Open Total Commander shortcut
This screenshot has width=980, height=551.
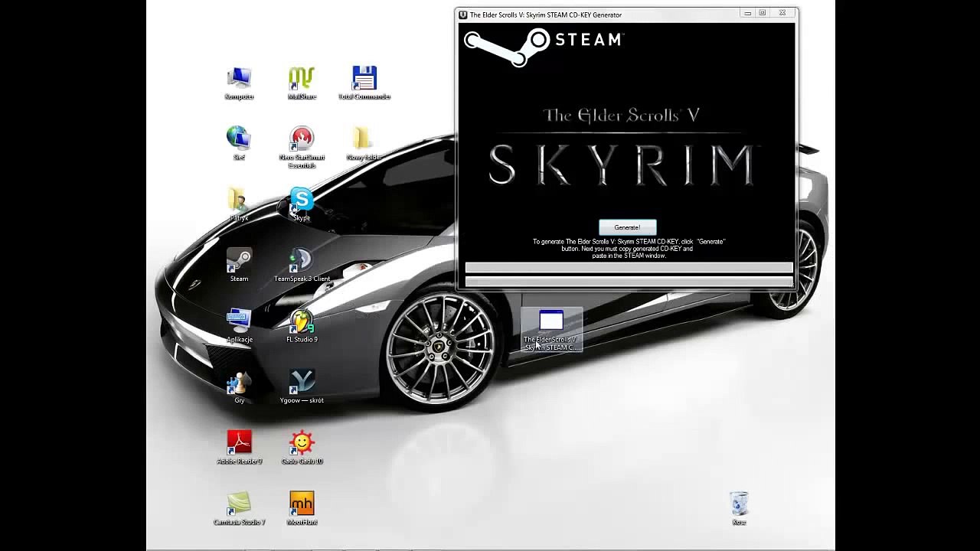(364, 83)
